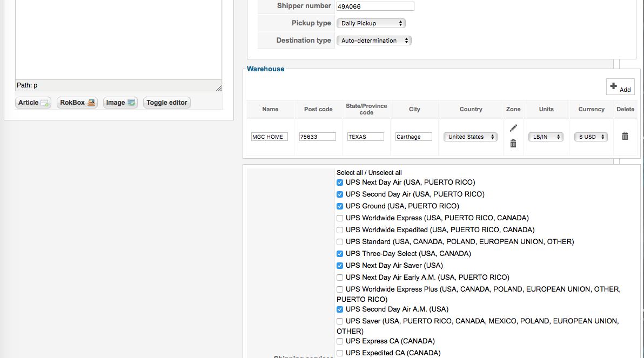Click the pencil edit icon in Zone column

pyautogui.click(x=513, y=128)
